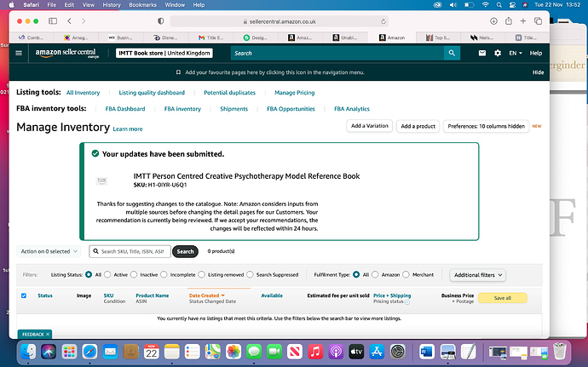588x367 pixels.
Task: Open App Store from the dock
Action: point(377,352)
